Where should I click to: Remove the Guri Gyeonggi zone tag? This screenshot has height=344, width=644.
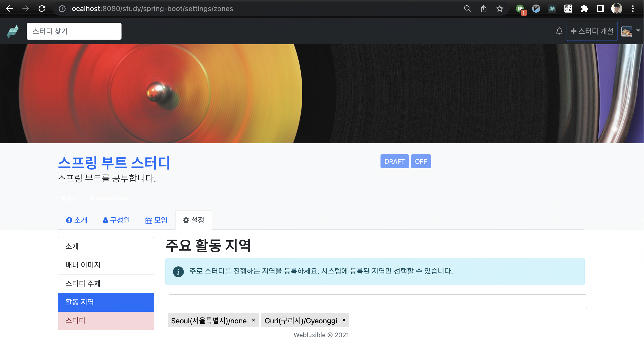(x=344, y=320)
